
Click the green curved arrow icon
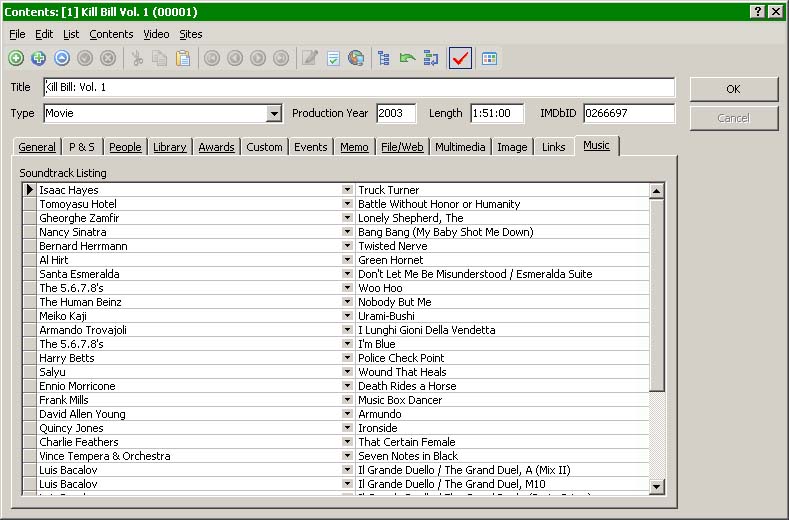(x=407, y=58)
